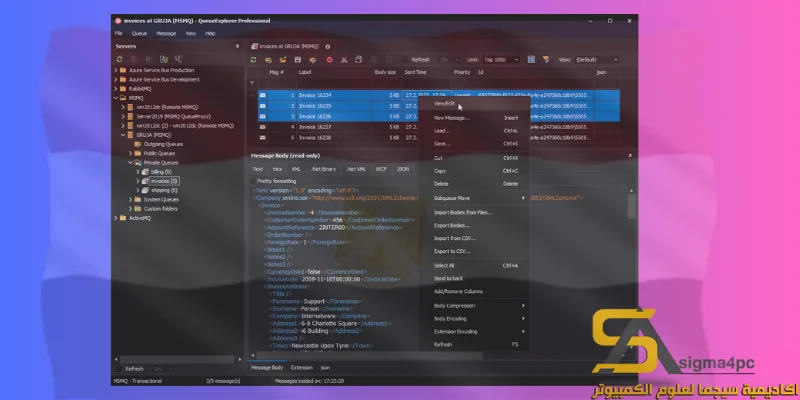Collapse the GRUJA (MSMQ) node
The height and width of the screenshot is (400, 800).
click(123, 135)
